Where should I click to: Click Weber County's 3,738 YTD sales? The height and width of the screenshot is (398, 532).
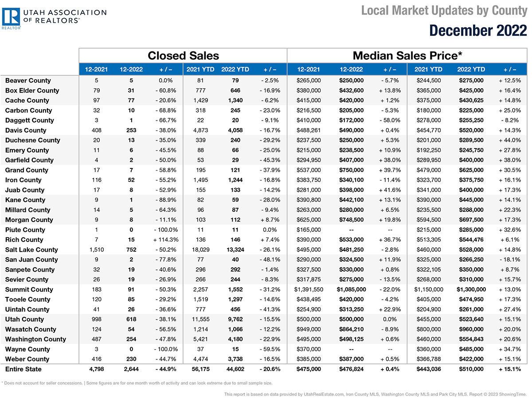click(x=235, y=359)
